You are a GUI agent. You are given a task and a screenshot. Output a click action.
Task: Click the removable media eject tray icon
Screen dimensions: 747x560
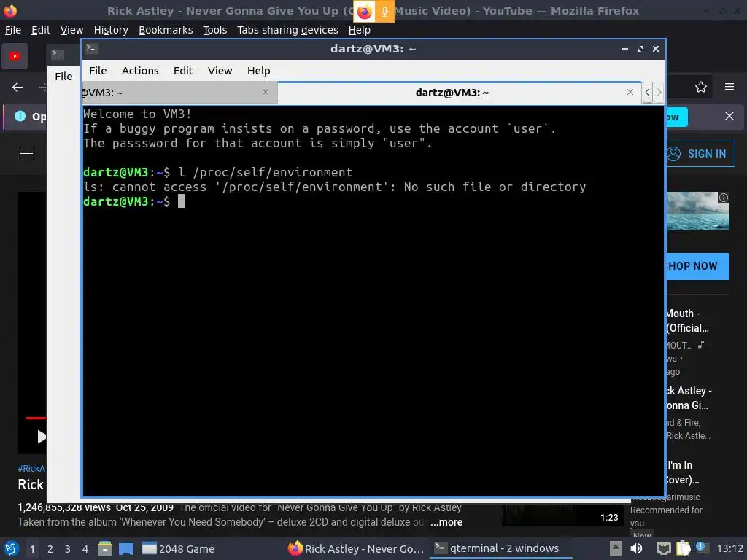(x=616, y=548)
